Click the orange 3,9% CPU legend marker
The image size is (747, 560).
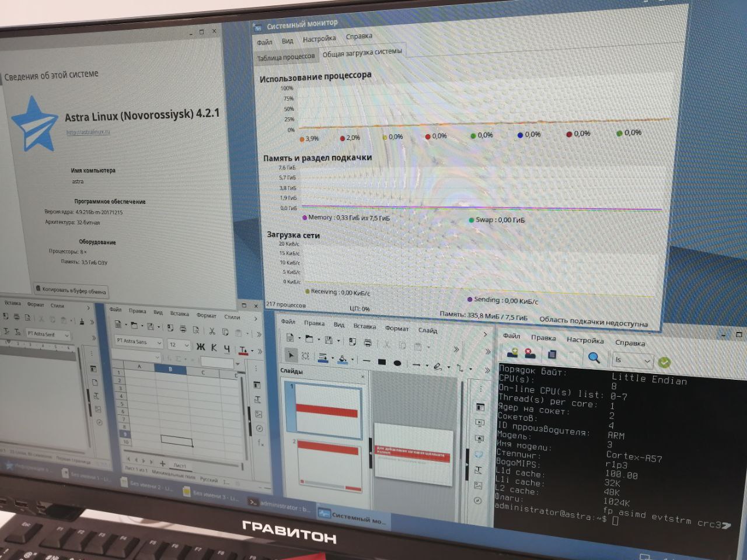click(302, 139)
